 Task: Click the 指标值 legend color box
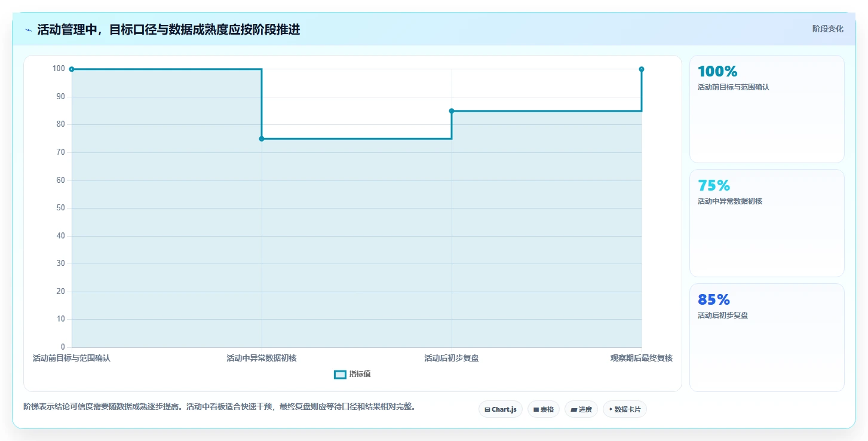340,374
